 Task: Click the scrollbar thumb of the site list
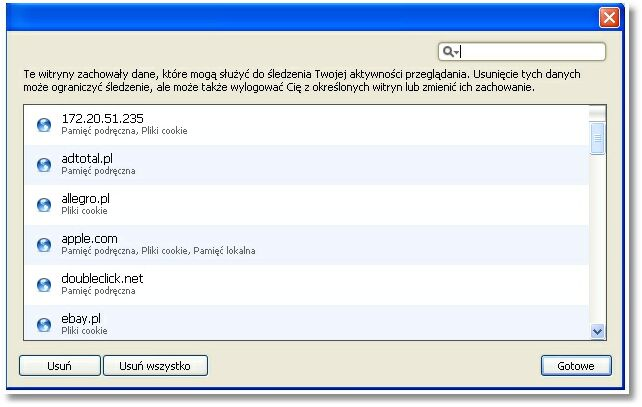[597, 138]
